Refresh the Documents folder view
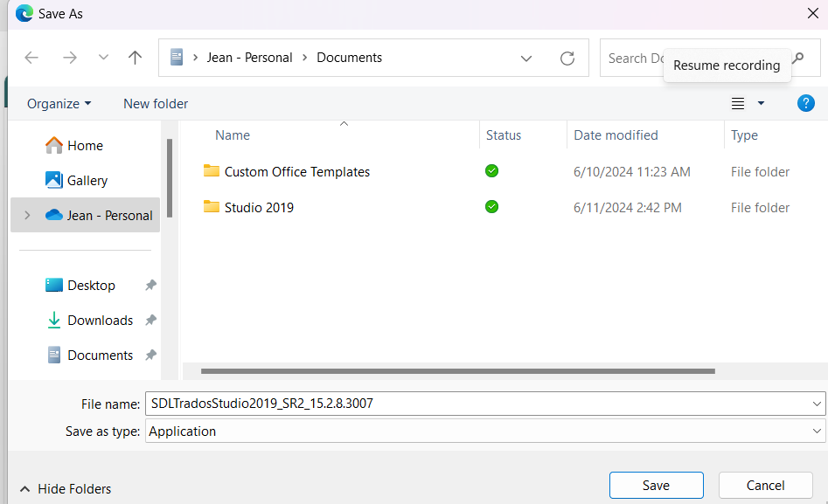Viewport: 828px width, 504px height. (x=567, y=58)
